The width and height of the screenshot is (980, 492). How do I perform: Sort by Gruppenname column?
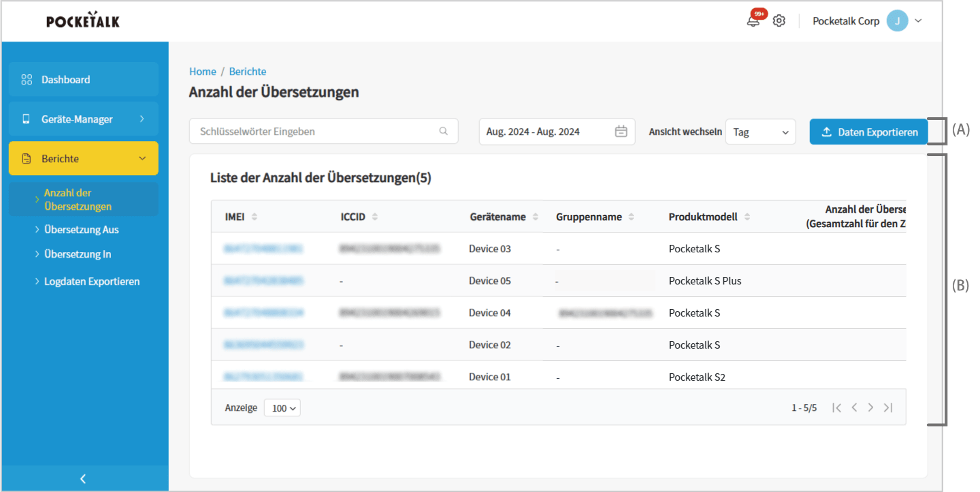coord(631,217)
